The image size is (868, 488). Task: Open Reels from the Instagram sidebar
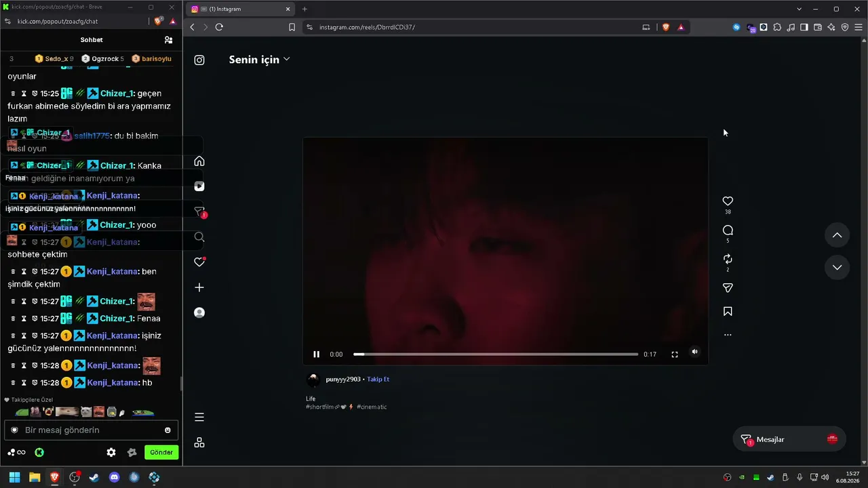click(x=199, y=186)
